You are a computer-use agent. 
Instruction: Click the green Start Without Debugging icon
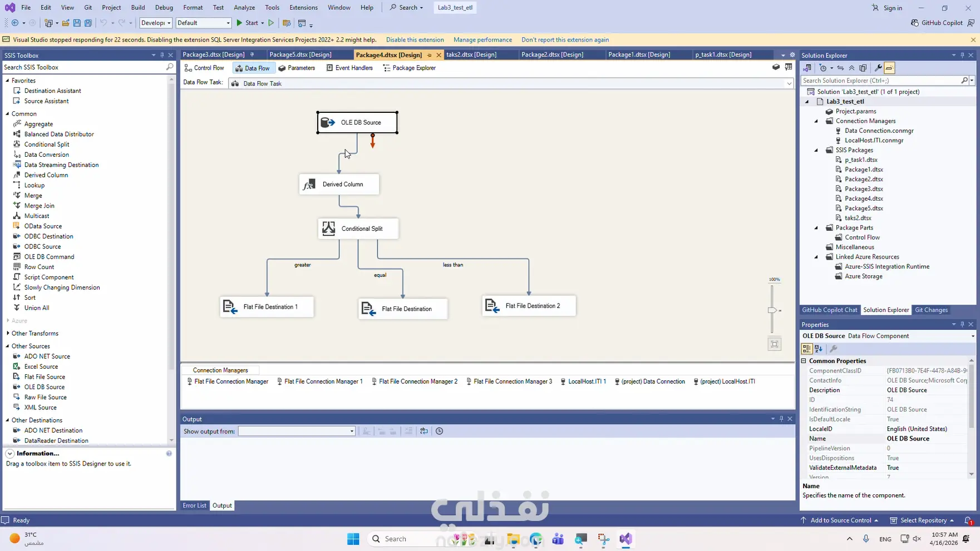coord(272,23)
